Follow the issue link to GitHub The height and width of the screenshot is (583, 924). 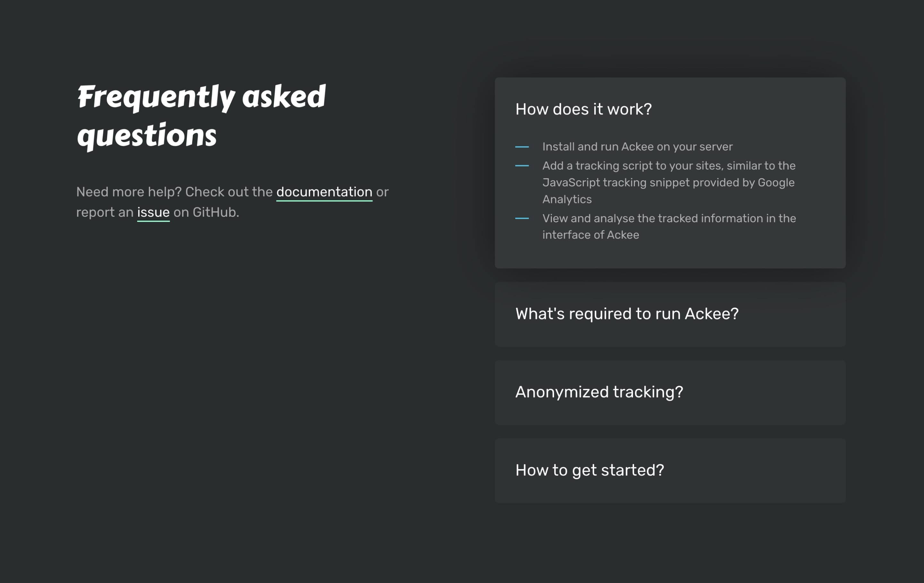point(153,212)
